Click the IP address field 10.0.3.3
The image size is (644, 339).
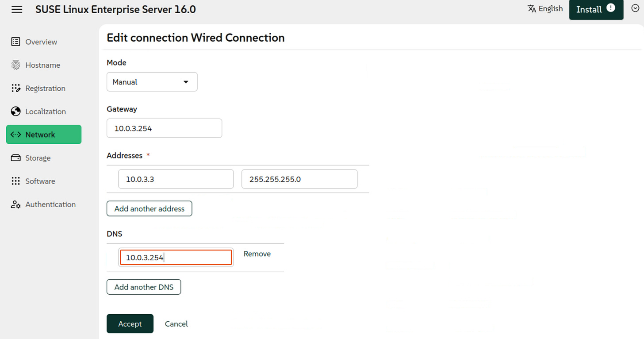(176, 179)
